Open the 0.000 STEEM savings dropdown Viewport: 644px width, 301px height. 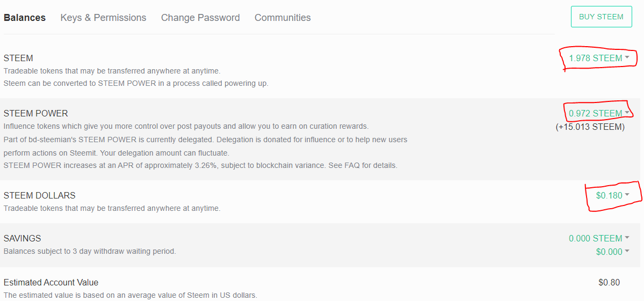coord(599,238)
